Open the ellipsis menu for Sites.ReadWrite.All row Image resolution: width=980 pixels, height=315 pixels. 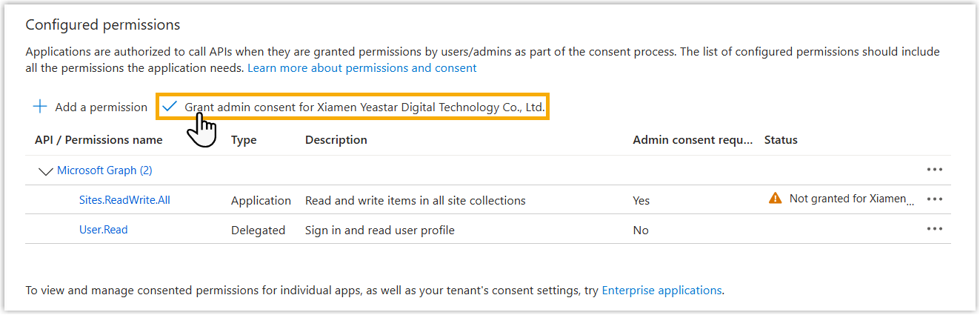[934, 199]
